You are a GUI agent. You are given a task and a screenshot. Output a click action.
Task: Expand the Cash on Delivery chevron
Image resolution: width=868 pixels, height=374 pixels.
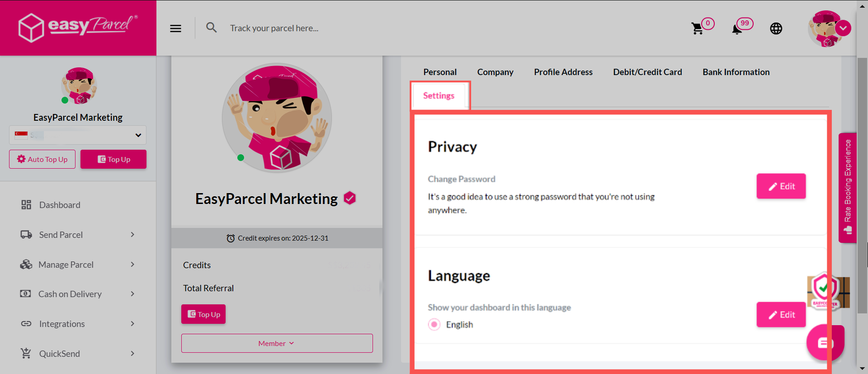tap(132, 294)
